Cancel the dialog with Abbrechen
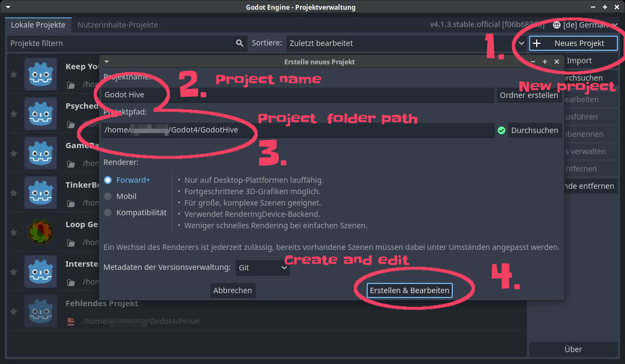This screenshot has height=364, width=625. [x=232, y=290]
